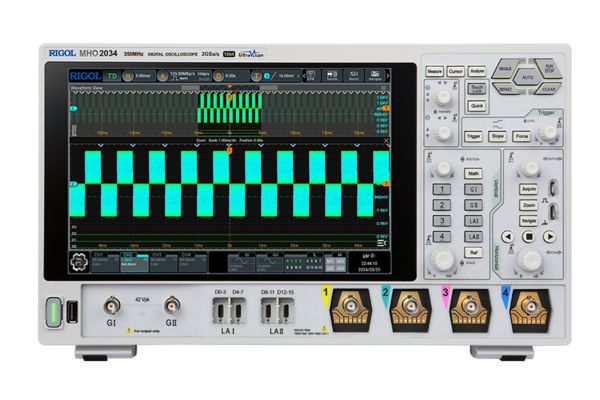Viewport: 600px width, 400px height.
Task: Toggle analog channel 4 key
Action: [x=442, y=237]
